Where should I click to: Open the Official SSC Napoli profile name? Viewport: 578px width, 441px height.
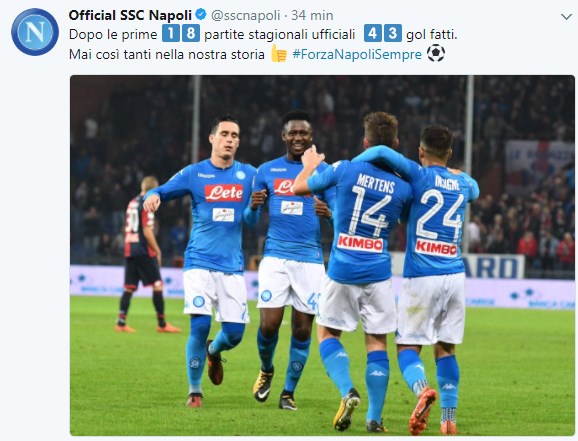point(130,15)
